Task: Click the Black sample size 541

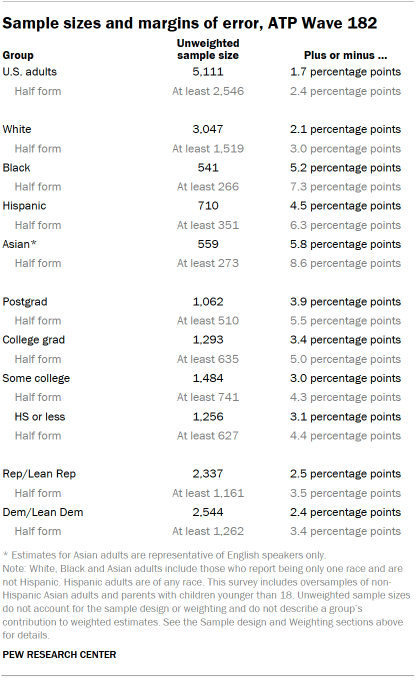Action: (x=208, y=168)
